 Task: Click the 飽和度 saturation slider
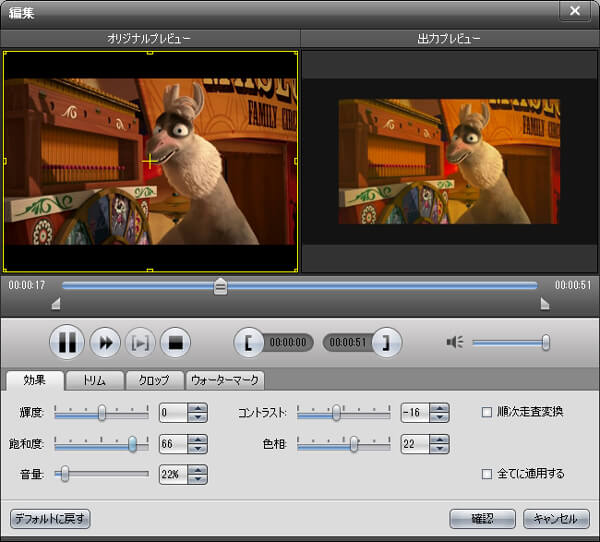101,444
